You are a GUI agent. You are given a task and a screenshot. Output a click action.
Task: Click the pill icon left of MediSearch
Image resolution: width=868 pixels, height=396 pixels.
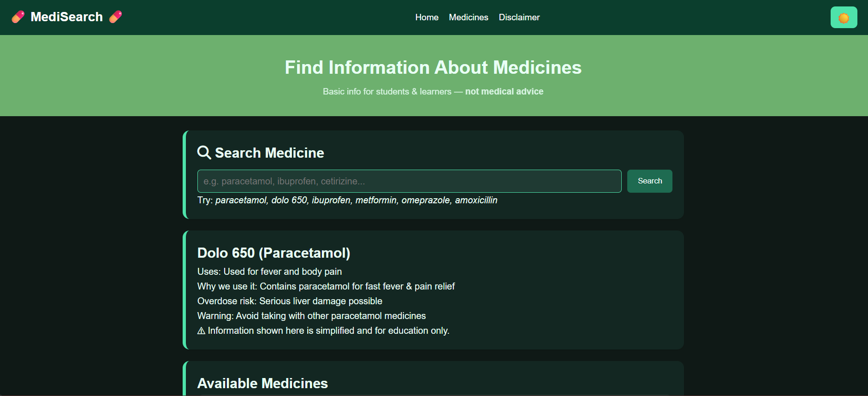click(x=18, y=17)
